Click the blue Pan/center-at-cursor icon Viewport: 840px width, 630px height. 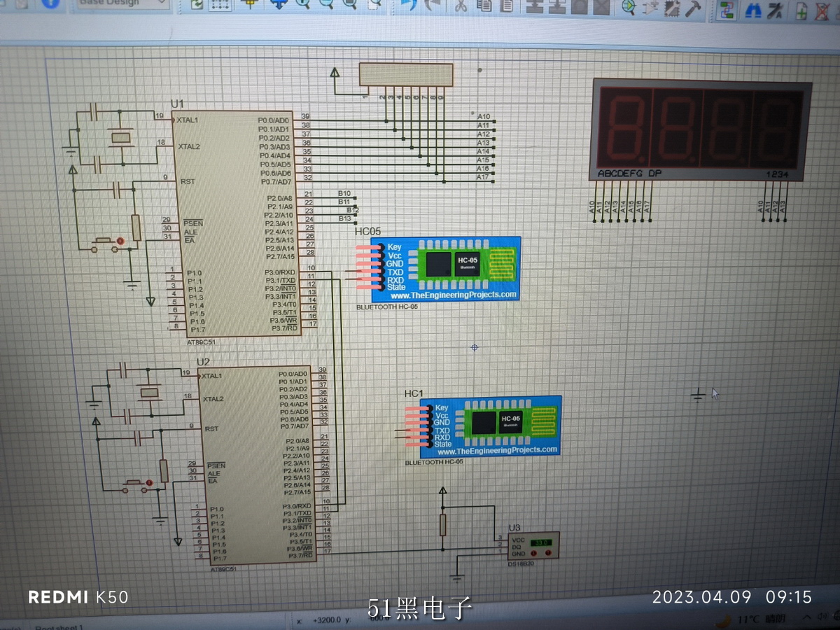click(279, 4)
